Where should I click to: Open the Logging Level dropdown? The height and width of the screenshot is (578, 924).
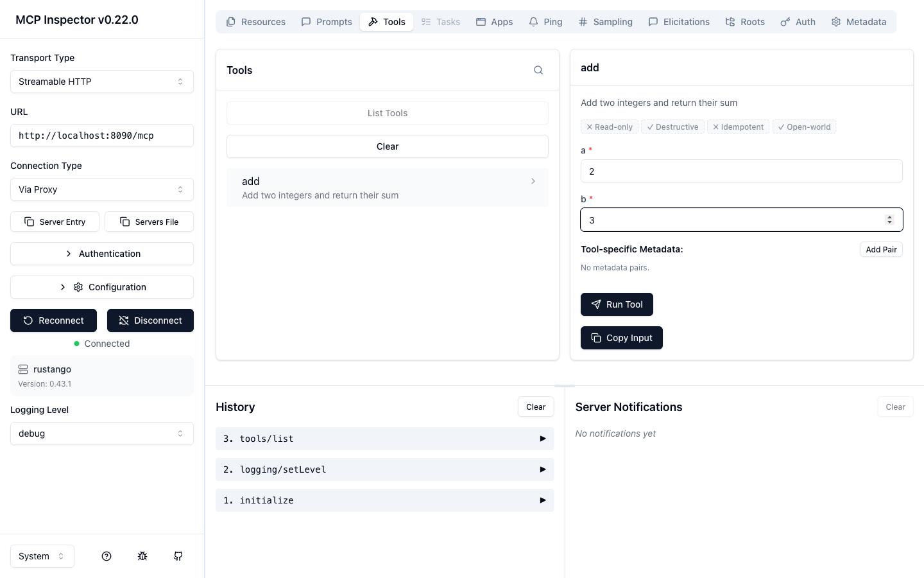pyautogui.click(x=102, y=433)
